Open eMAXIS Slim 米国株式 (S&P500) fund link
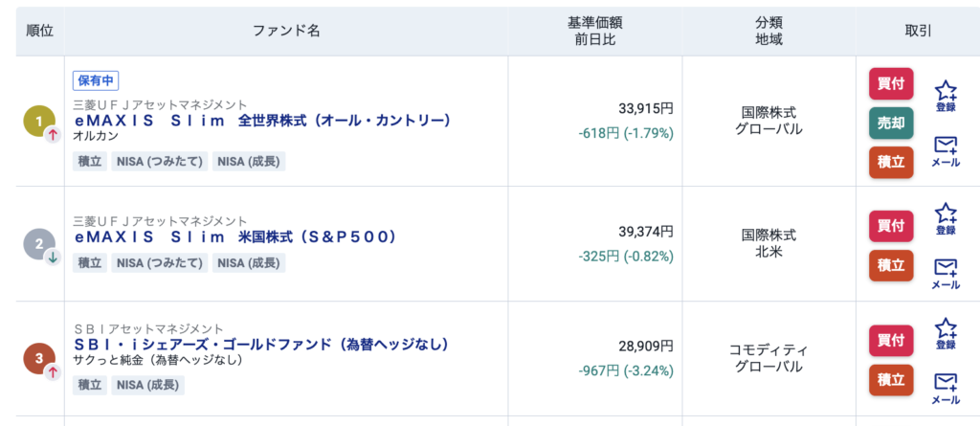980x426 pixels. [x=234, y=236]
